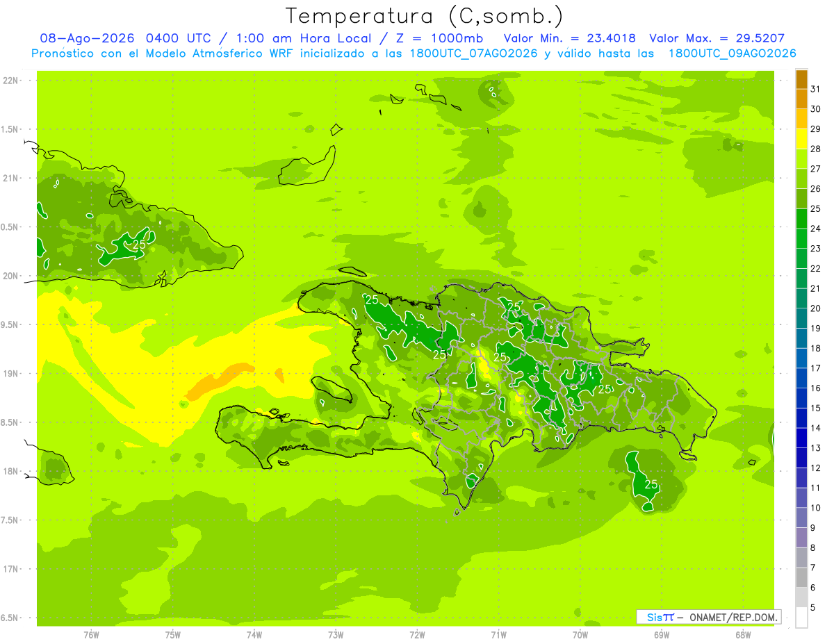Viewport: 834px width, 644px height.
Task: Pick the dark green 24–25 legend swatch
Action: (x=801, y=219)
